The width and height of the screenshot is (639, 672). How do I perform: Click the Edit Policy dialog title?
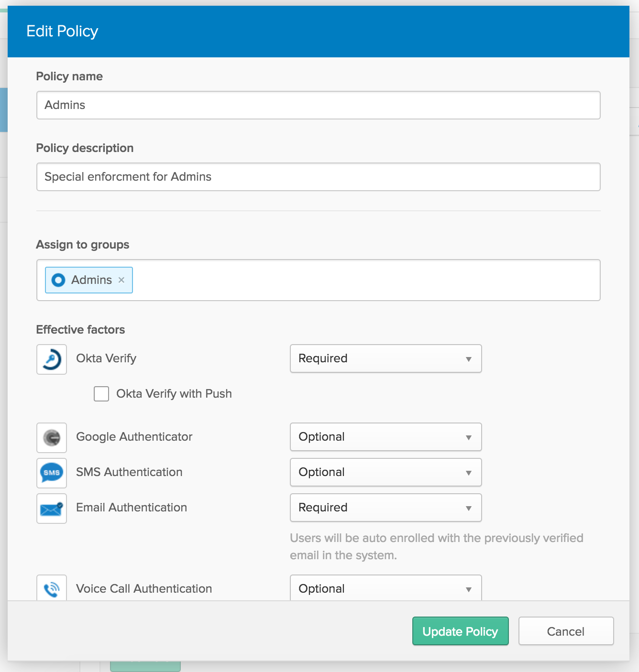click(62, 32)
